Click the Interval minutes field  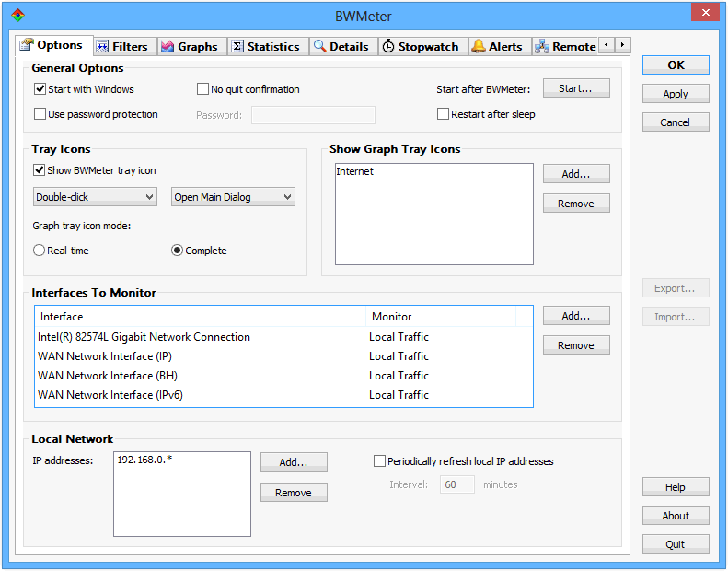click(x=457, y=484)
